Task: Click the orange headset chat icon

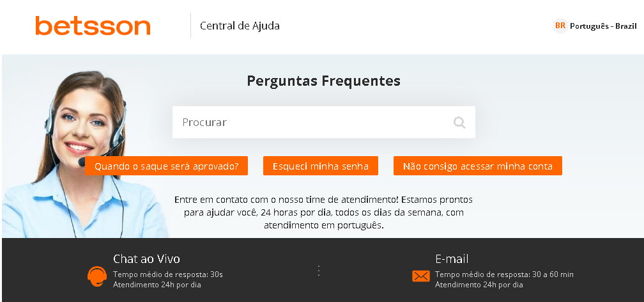Action: coord(97,276)
